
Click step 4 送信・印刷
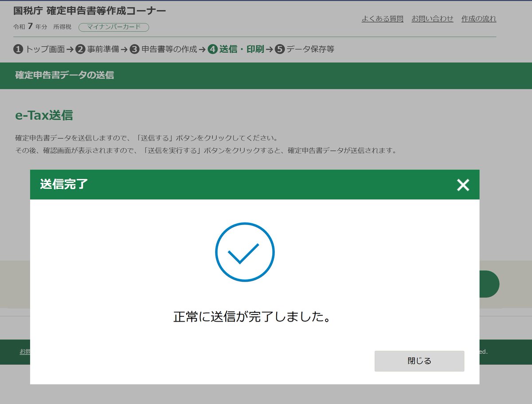tap(235, 49)
